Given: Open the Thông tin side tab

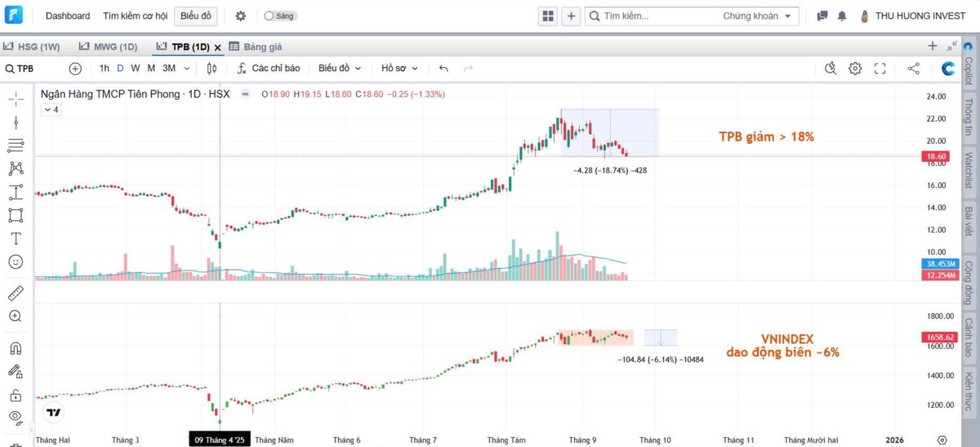Looking at the screenshot, I should 969,117.
